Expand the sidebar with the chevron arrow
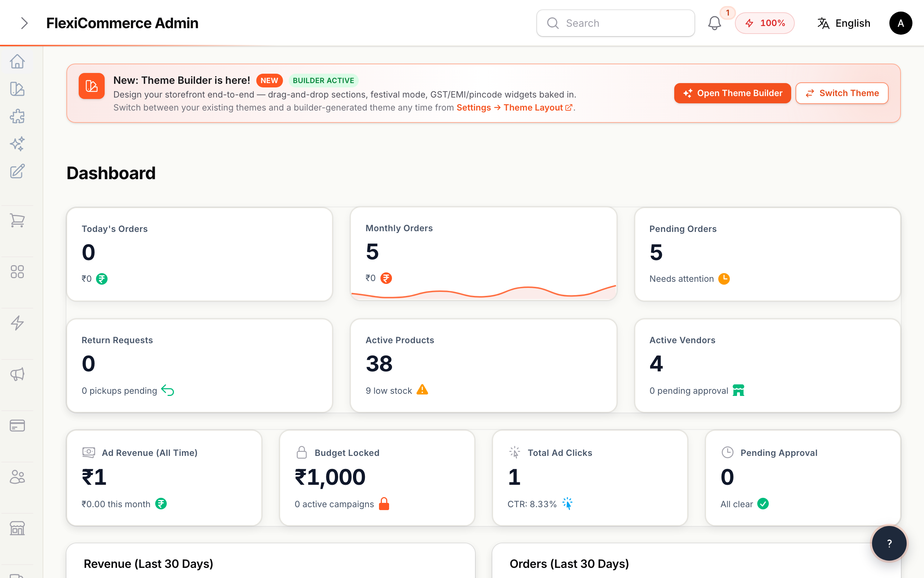Image resolution: width=924 pixels, height=578 pixels. pyautogui.click(x=25, y=23)
